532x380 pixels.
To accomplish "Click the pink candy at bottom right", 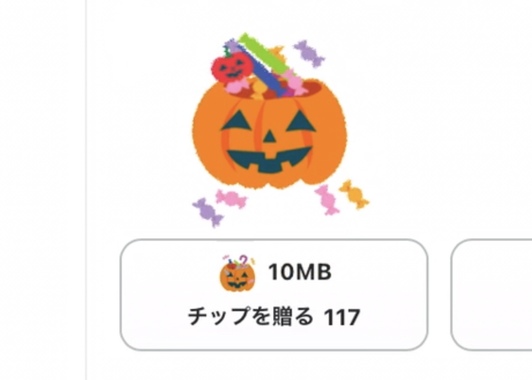I will coord(327,200).
